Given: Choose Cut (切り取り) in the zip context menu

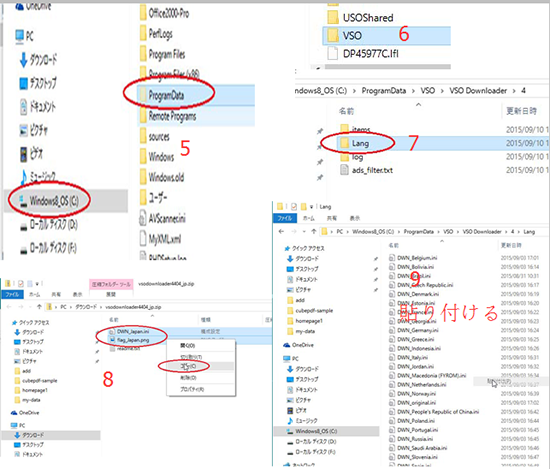Looking at the screenshot, I should click(x=191, y=357).
